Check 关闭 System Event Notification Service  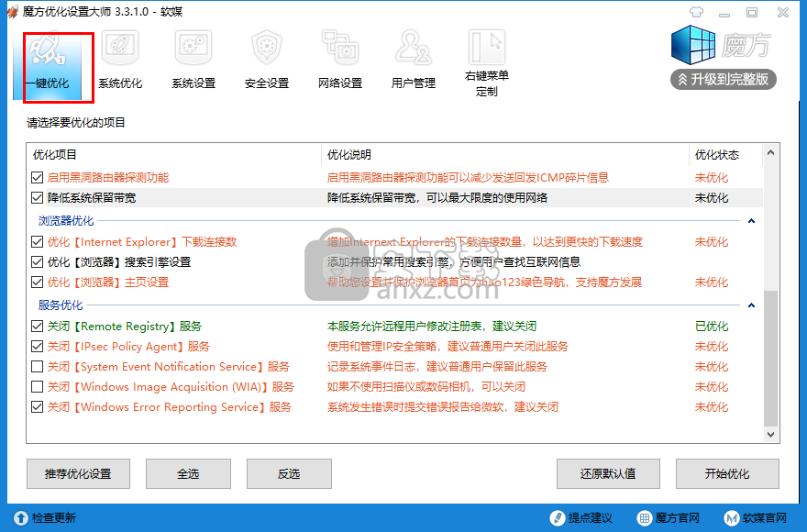pyautogui.click(x=37, y=367)
